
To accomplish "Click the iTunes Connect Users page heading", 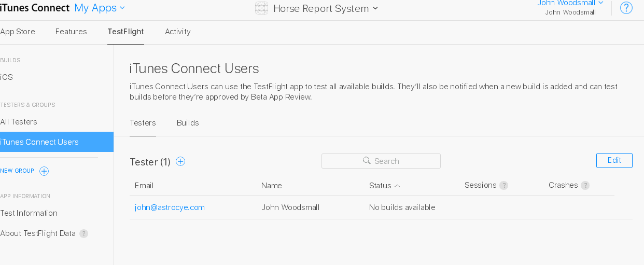I will coord(194,68).
